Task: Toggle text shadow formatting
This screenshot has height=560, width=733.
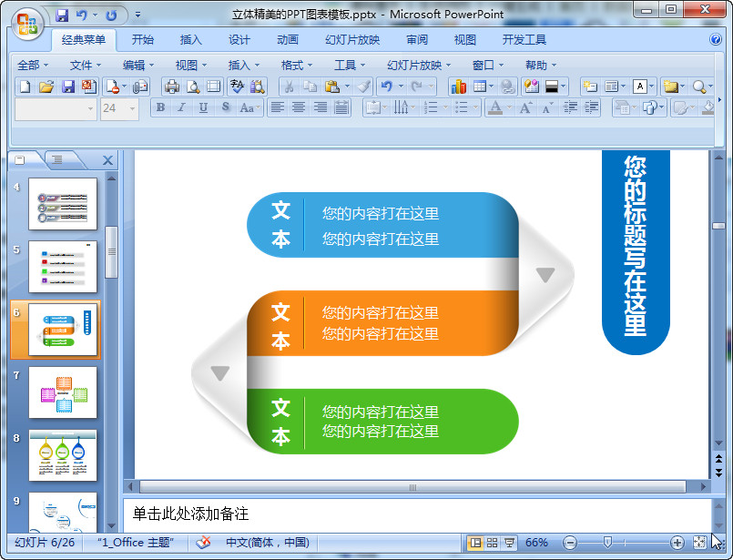Action: (x=225, y=108)
